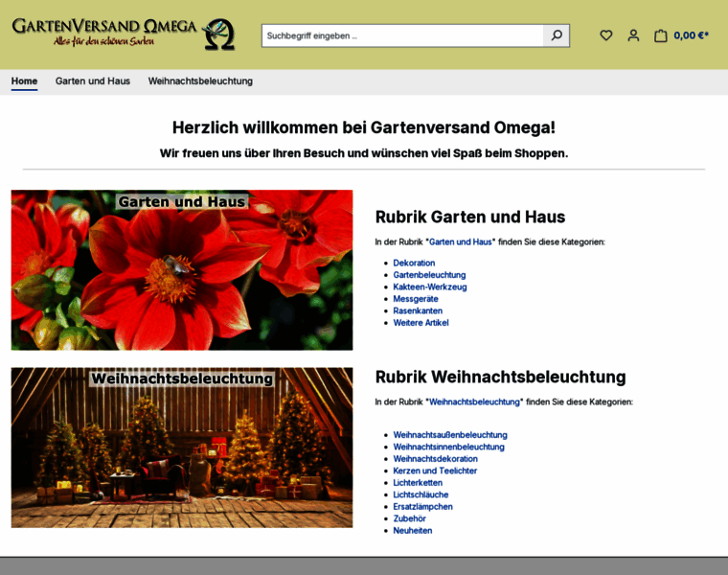Open the Weihnachtsdekoration link

pos(435,459)
